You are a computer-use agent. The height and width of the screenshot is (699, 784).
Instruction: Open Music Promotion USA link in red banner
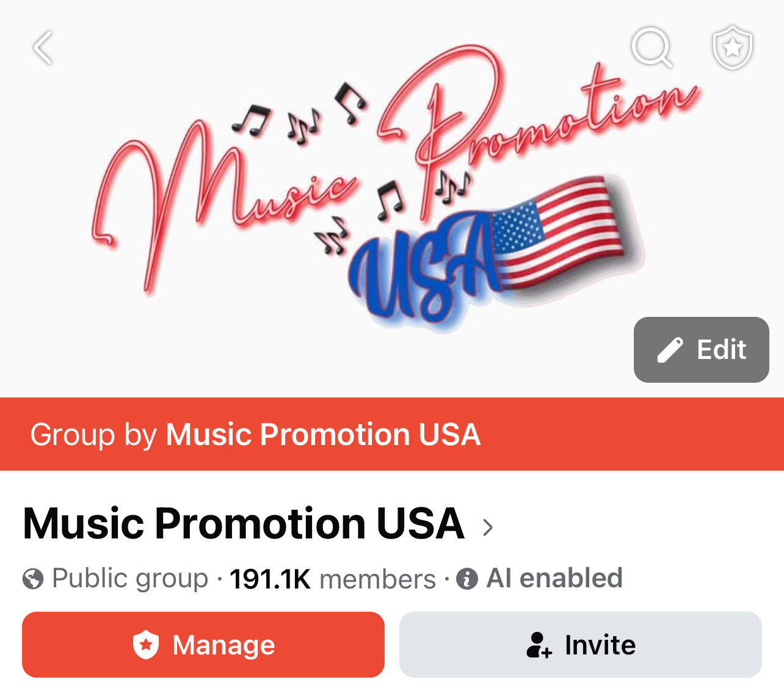(323, 435)
